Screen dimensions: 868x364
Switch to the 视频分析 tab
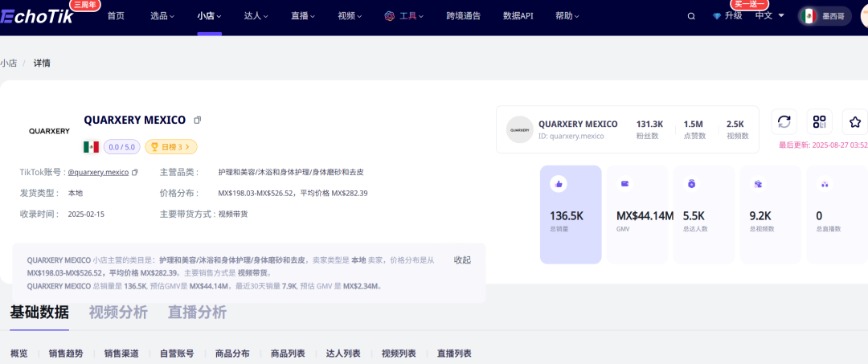[118, 313]
